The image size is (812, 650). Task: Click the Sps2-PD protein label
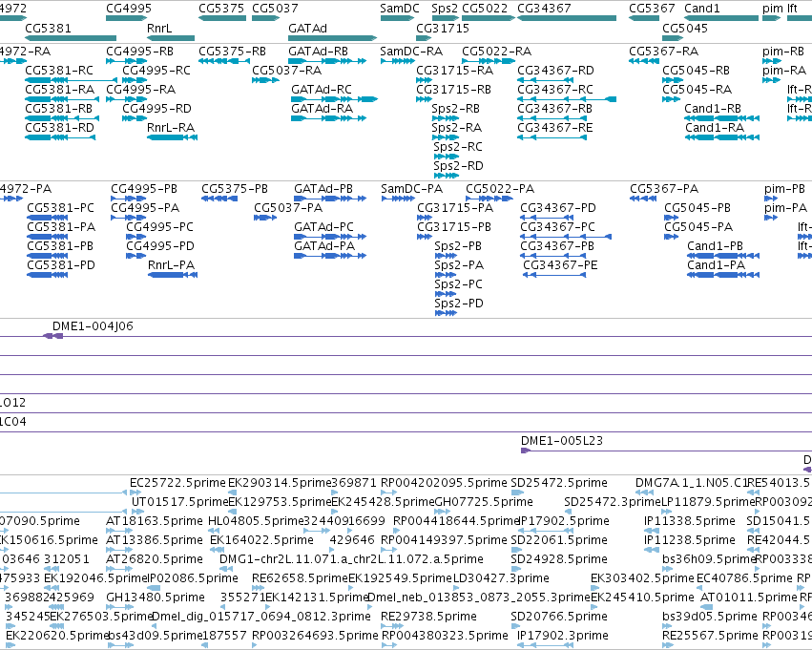click(x=459, y=304)
